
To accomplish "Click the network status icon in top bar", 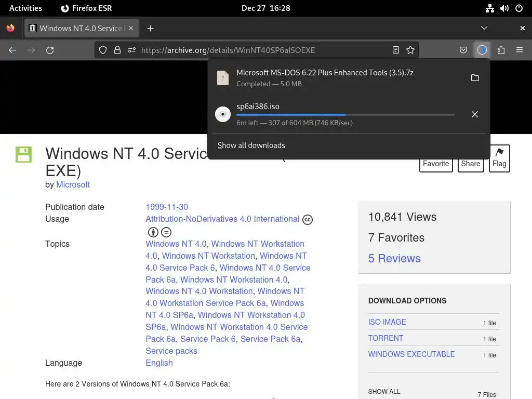I will click(489, 8).
